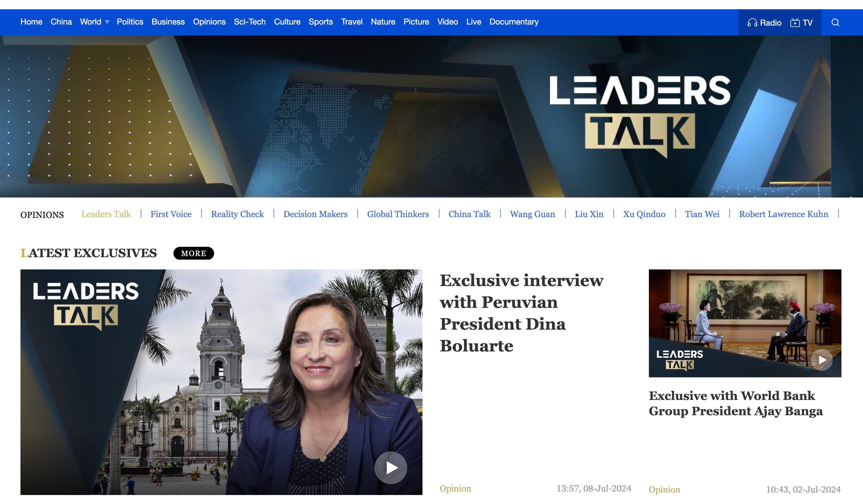
Task: Open the Politics nav menu item
Action: (130, 22)
